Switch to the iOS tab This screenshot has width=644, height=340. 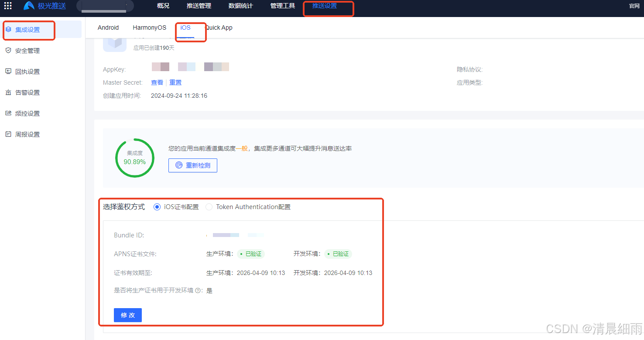[x=185, y=27]
